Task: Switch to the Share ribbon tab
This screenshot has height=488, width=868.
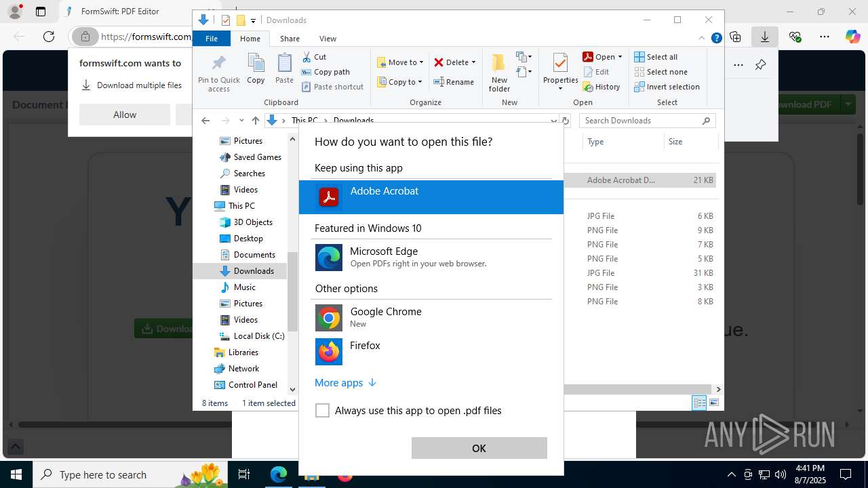Action: 290,39
